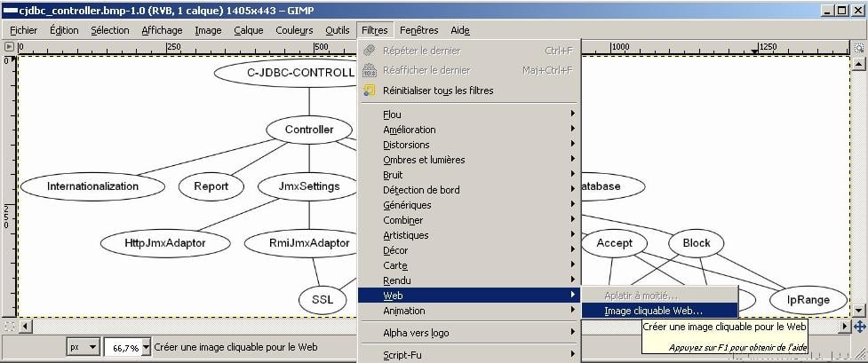This screenshot has width=868, height=363.
Task: Click the JmxSettings node in the canvas
Action: (309, 186)
